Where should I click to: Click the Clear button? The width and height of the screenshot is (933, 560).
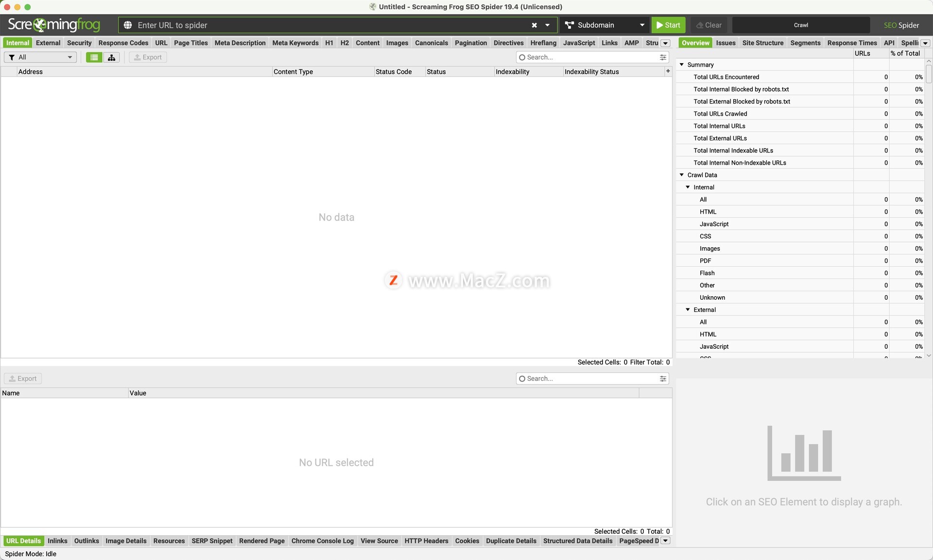click(708, 25)
